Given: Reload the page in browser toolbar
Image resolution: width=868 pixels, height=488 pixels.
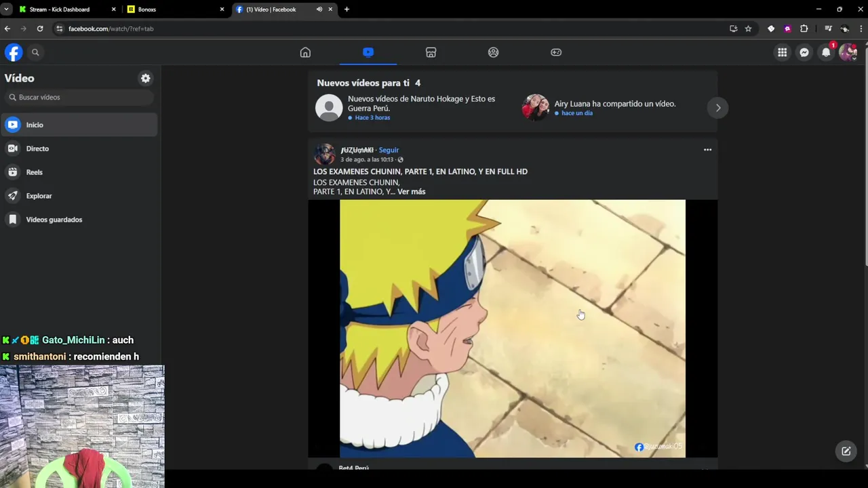Looking at the screenshot, I should [x=40, y=28].
